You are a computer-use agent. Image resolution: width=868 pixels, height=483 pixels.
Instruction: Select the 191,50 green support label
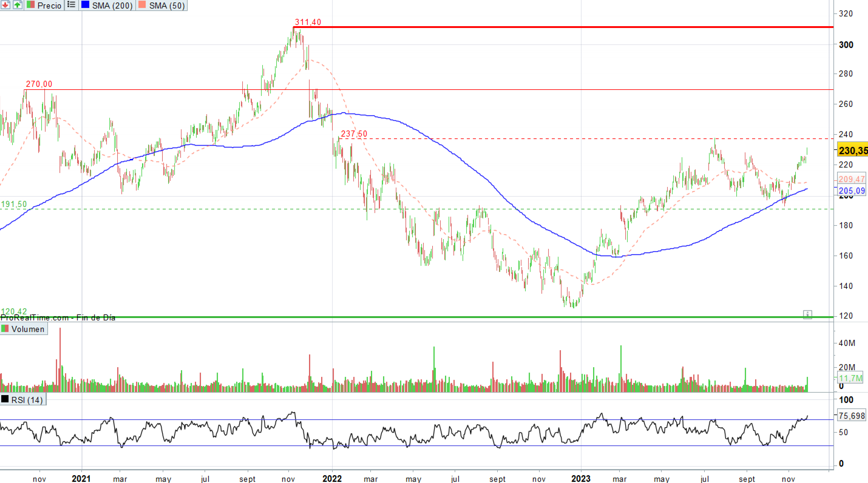[13, 204]
